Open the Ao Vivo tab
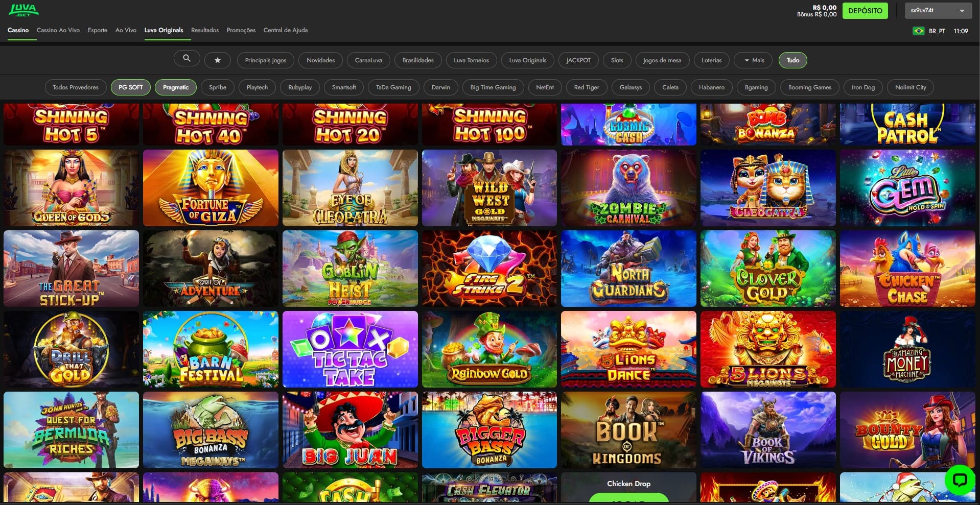 point(126,30)
